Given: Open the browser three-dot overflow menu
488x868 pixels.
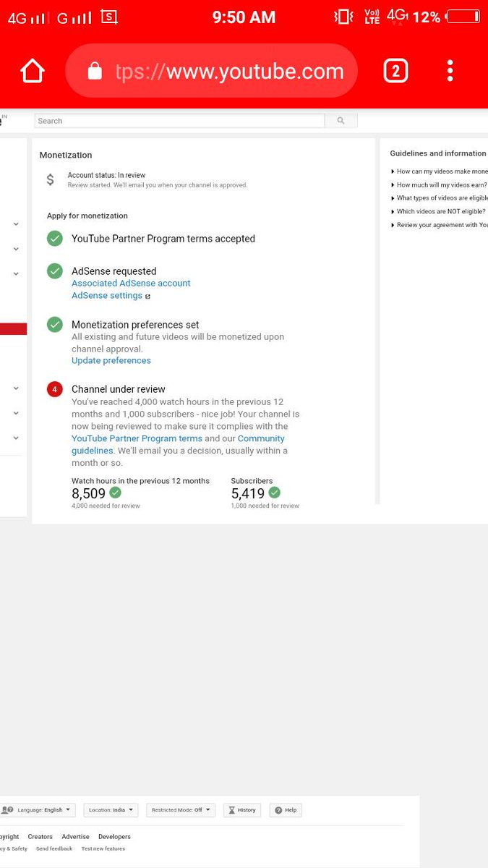Looking at the screenshot, I should [450, 71].
